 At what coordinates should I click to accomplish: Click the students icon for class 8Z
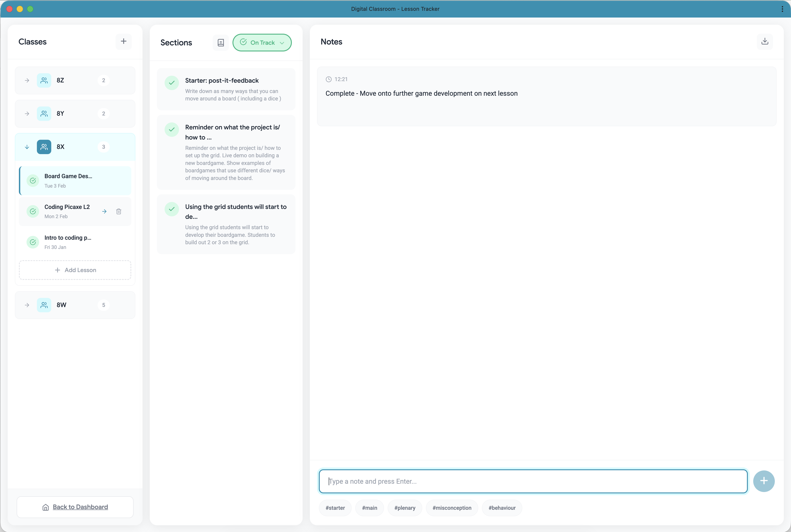point(44,80)
